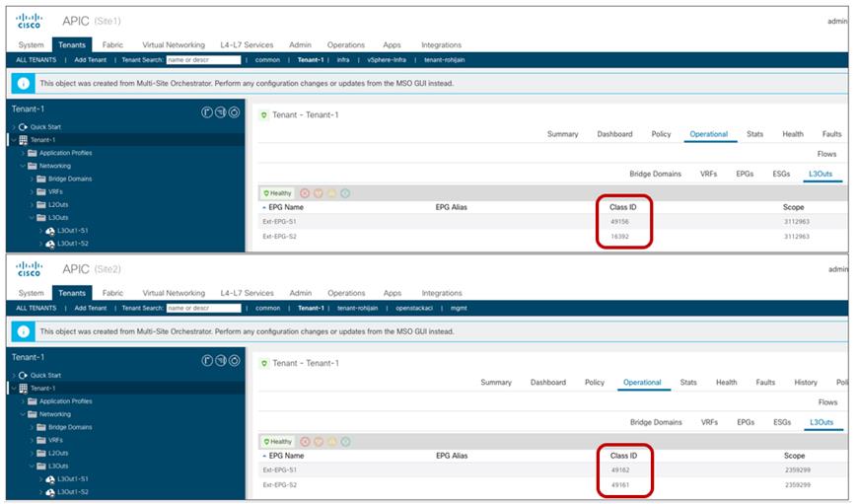Select the VRFs sub-tab in Site2
This screenshot has height=504, width=858.
tap(709, 422)
